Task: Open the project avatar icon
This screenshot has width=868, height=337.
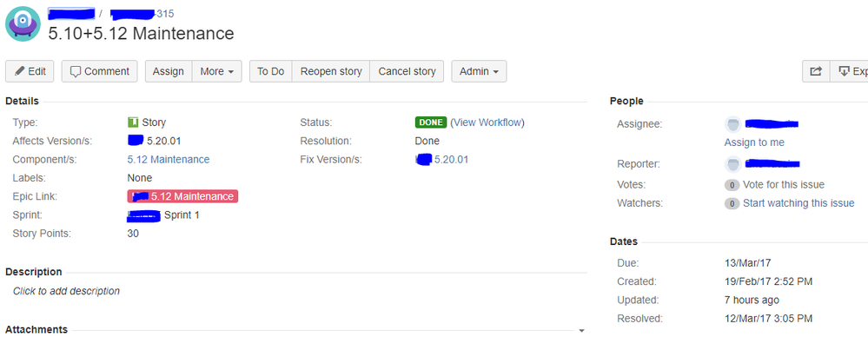Action: coord(23,23)
